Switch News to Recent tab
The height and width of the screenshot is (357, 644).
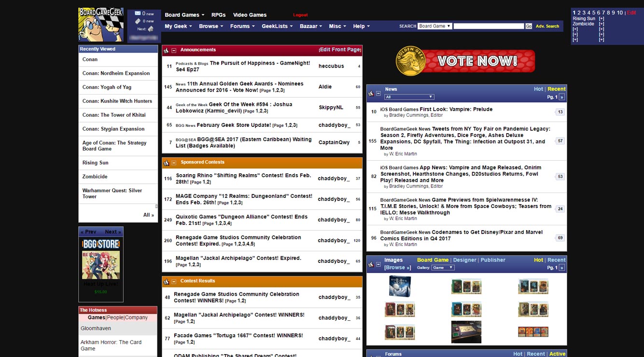point(556,89)
